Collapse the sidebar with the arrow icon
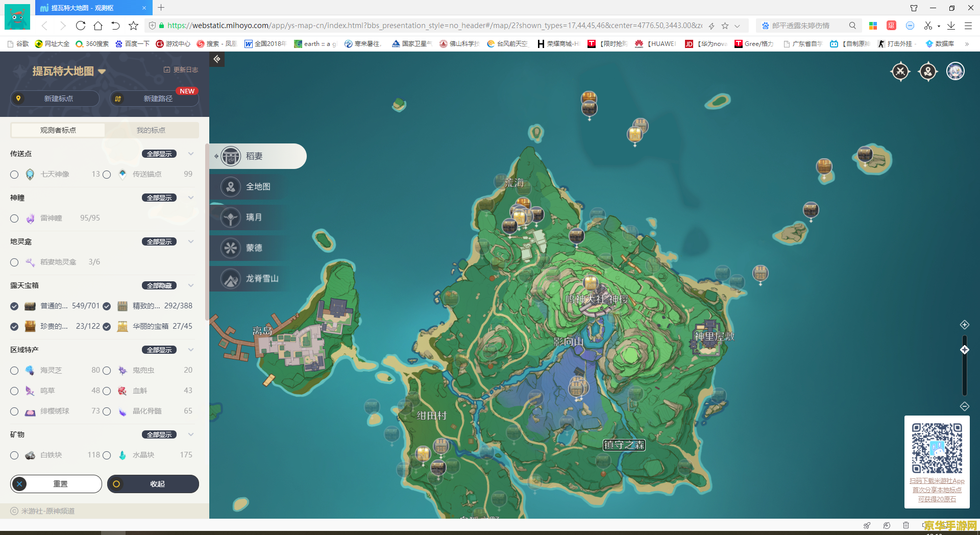The height and width of the screenshot is (535, 980). tap(217, 59)
